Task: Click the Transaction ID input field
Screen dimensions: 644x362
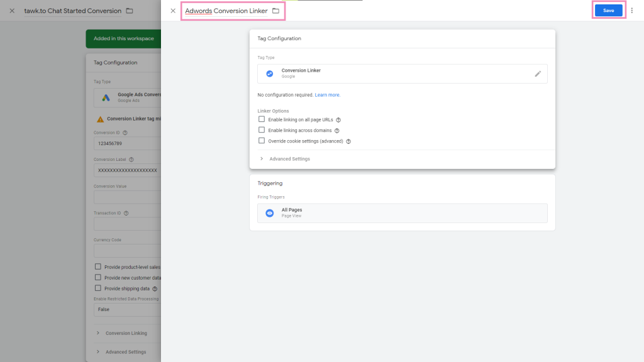Action: coord(127,224)
